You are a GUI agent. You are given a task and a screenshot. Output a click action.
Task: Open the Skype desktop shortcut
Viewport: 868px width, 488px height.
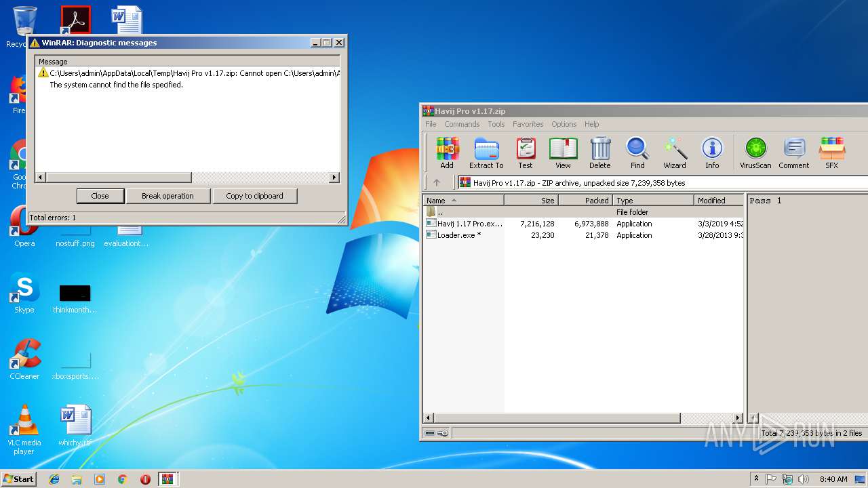point(24,294)
